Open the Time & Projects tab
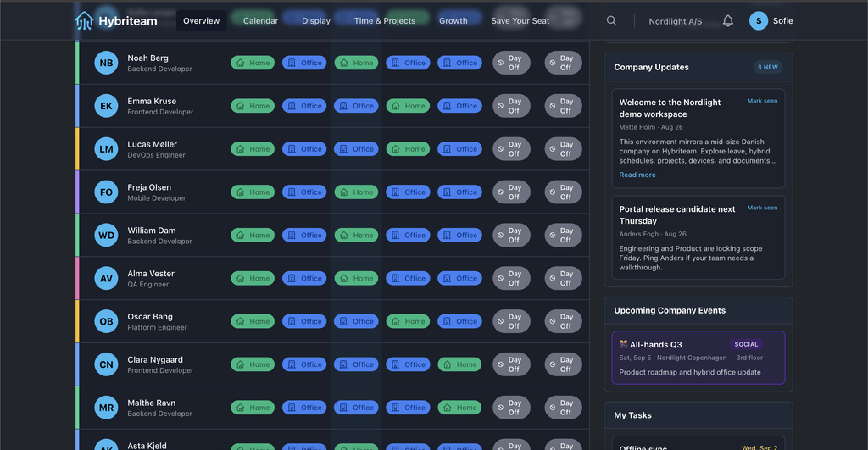The height and width of the screenshot is (450, 868). [x=385, y=21]
